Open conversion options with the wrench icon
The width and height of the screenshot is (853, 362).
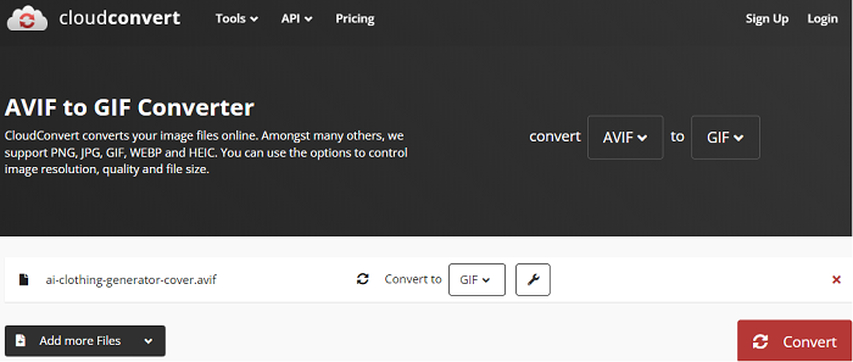tap(533, 280)
